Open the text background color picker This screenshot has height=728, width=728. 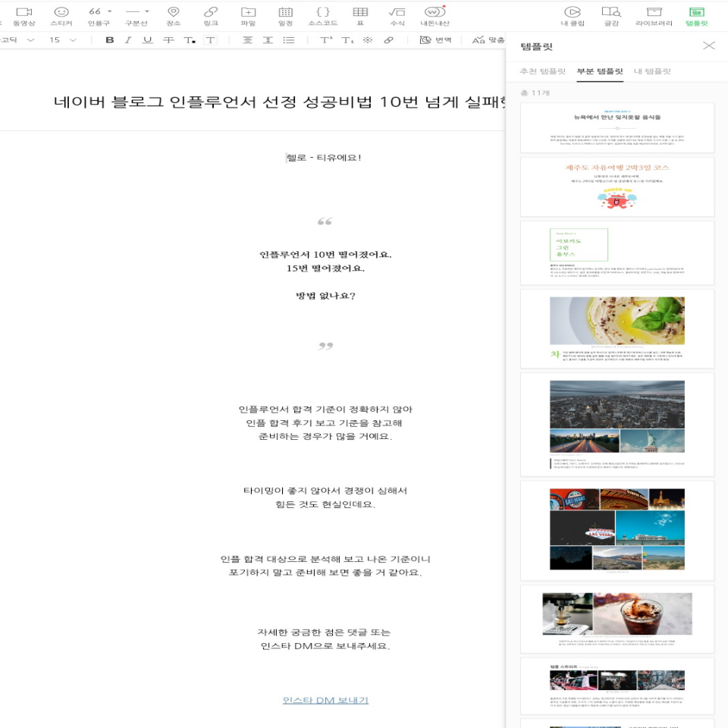tap(210, 40)
